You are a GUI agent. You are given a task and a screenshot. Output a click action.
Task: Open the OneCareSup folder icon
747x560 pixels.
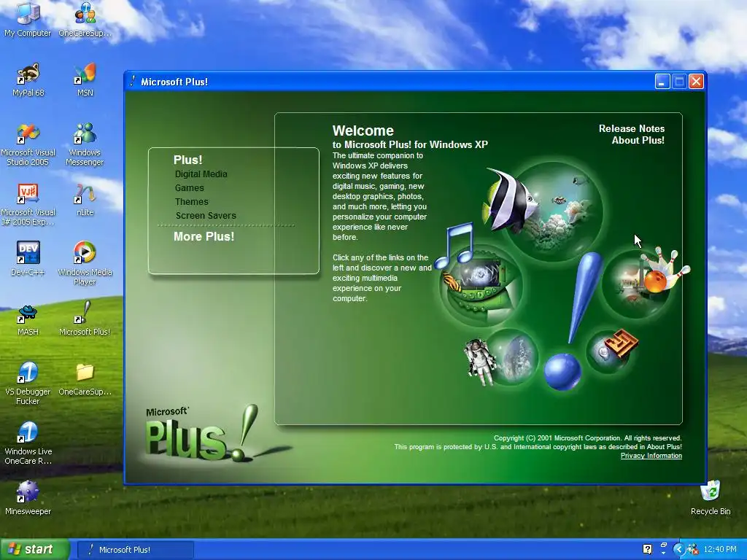pos(85,379)
